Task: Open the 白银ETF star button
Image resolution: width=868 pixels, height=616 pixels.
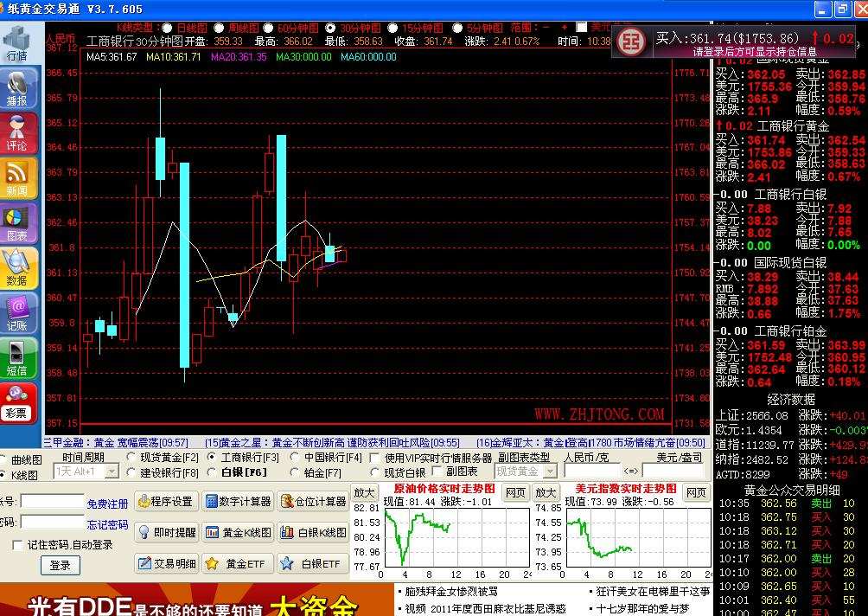Action: tap(313, 563)
